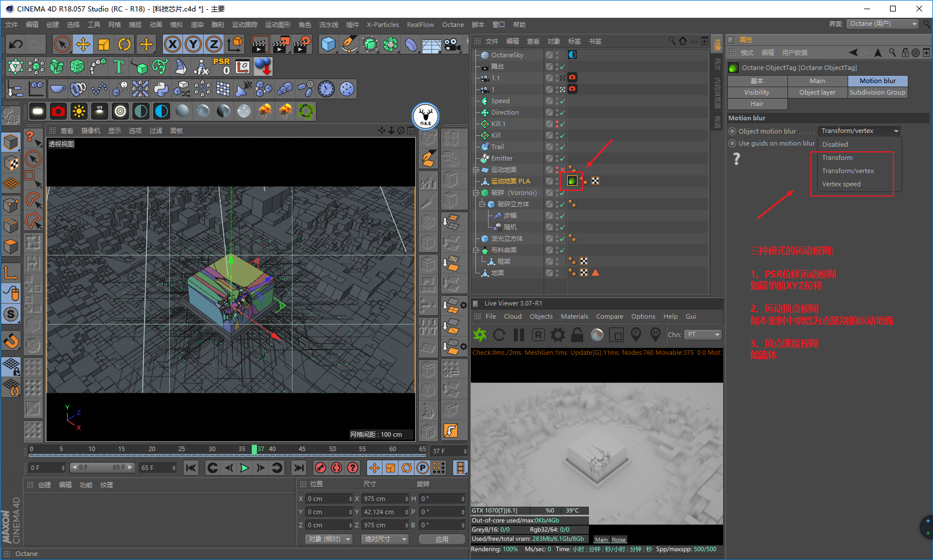Screen dimensions: 933x560
Task: Toggle the Use guids on motion blur option
Action: 732,143
